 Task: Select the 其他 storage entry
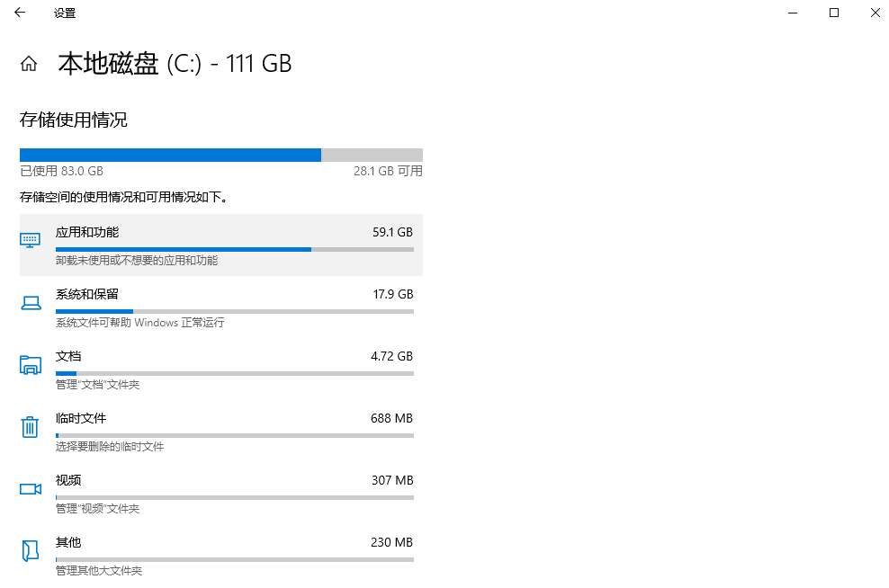pyautogui.click(x=68, y=542)
